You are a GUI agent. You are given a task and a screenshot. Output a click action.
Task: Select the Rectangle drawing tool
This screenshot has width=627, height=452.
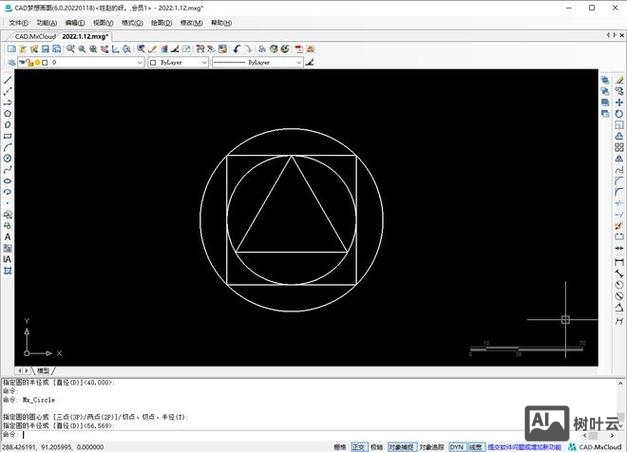[8, 136]
